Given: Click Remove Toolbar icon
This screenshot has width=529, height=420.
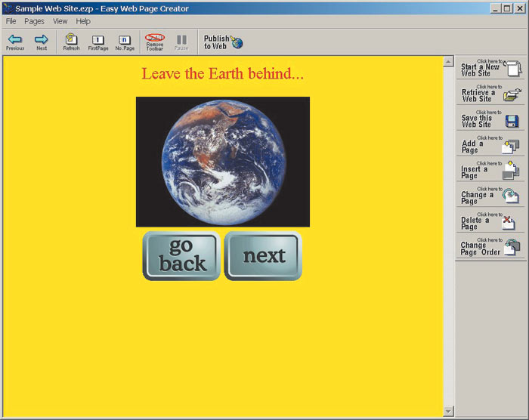Looking at the screenshot, I should pyautogui.click(x=155, y=39).
